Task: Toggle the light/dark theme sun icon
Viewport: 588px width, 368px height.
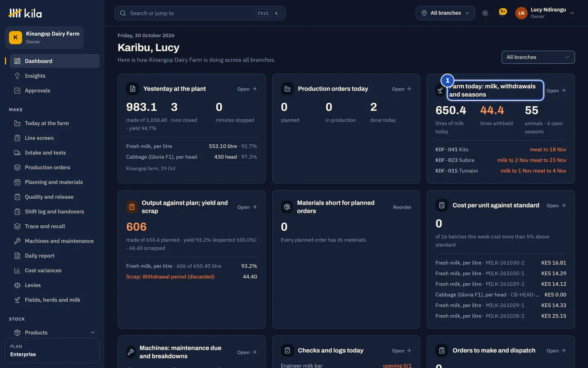Action: point(485,13)
